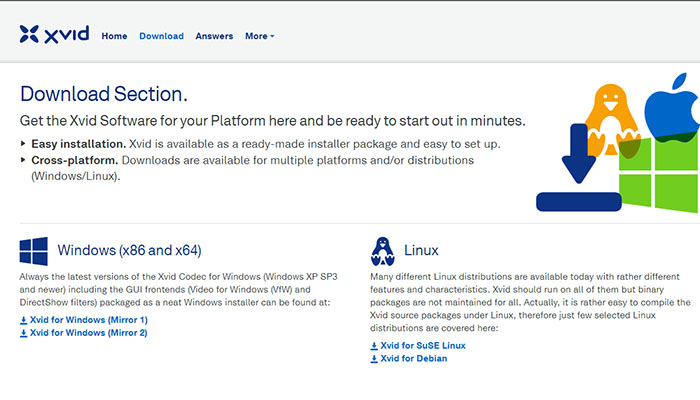Click the Windows logo icon beside heading
Viewport: 700px width, 400px height.
33,251
